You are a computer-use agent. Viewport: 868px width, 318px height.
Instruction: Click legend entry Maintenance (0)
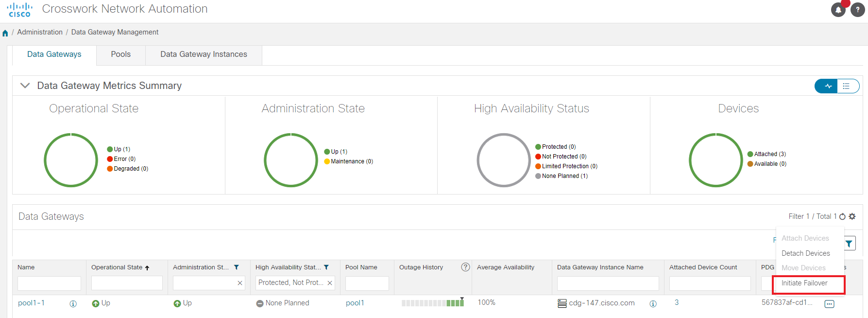pyautogui.click(x=349, y=161)
